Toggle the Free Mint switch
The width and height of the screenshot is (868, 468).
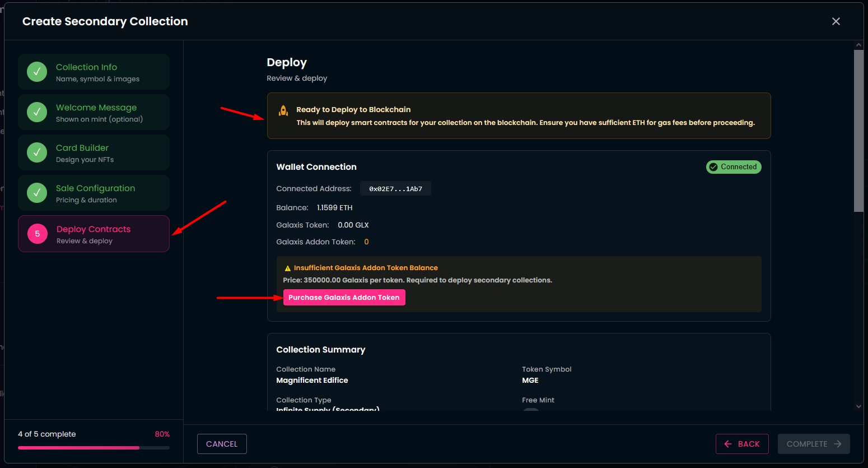point(531,410)
